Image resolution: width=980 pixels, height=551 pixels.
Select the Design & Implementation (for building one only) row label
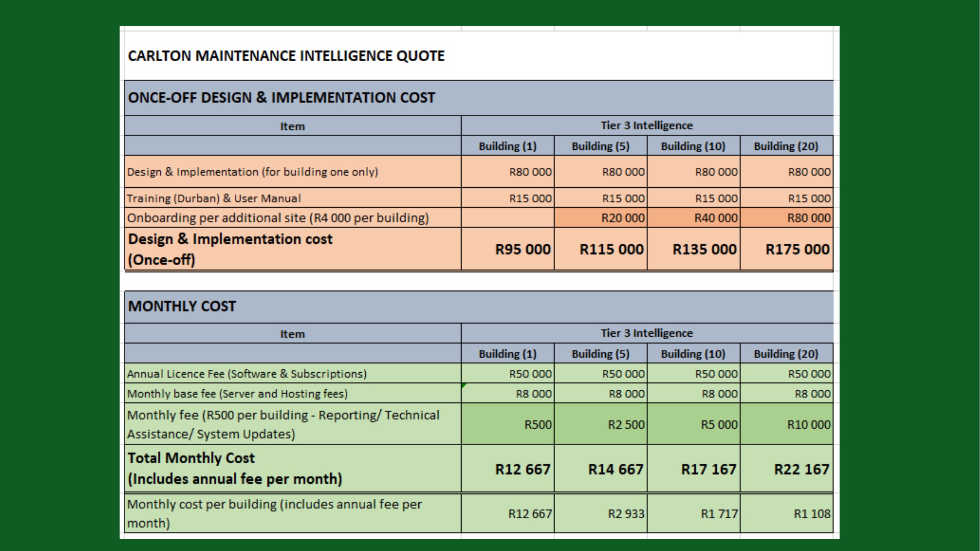pyautogui.click(x=253, y=172)
